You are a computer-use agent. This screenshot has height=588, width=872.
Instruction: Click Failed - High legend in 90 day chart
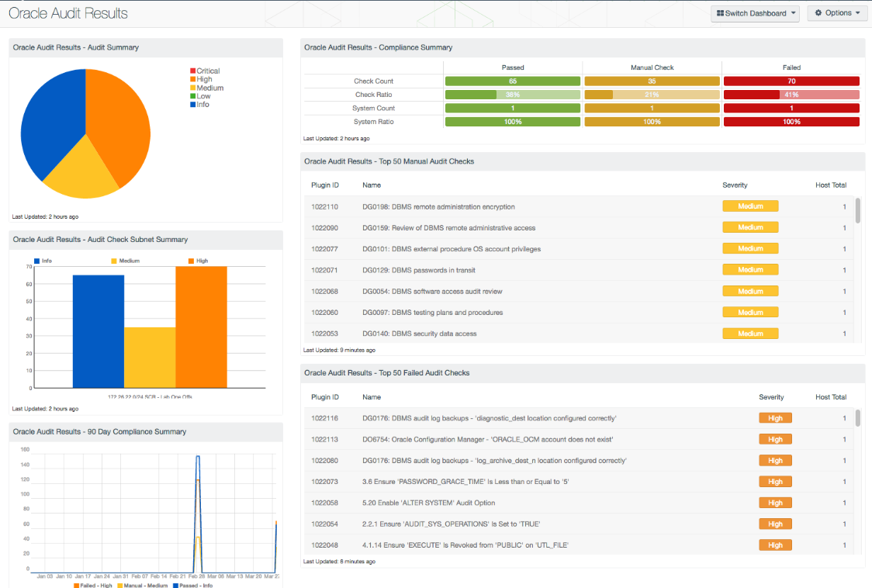click(x=93, y=585)
